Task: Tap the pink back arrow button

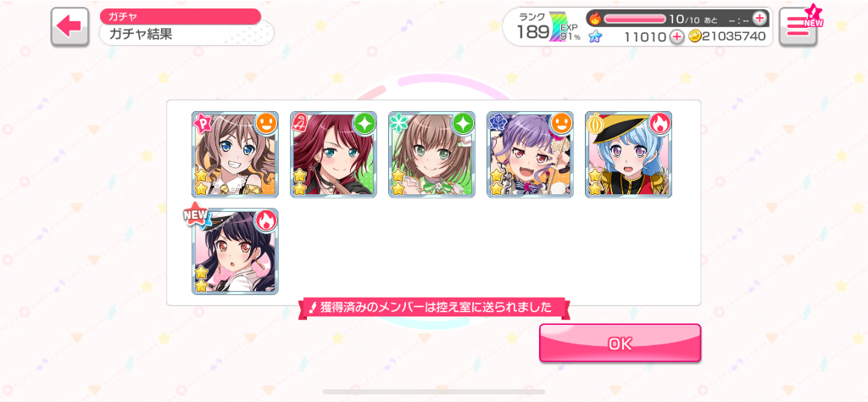Action: click(70, 26)
